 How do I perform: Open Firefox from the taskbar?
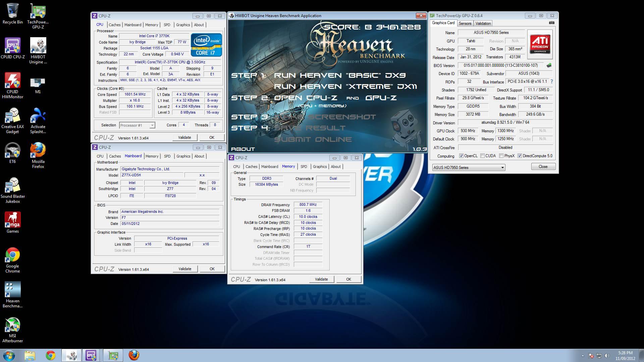click(x=134, y=355)
